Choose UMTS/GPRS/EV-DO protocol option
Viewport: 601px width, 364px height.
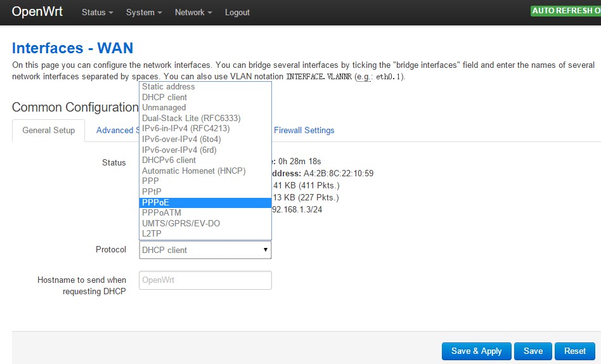click(181, 223)
